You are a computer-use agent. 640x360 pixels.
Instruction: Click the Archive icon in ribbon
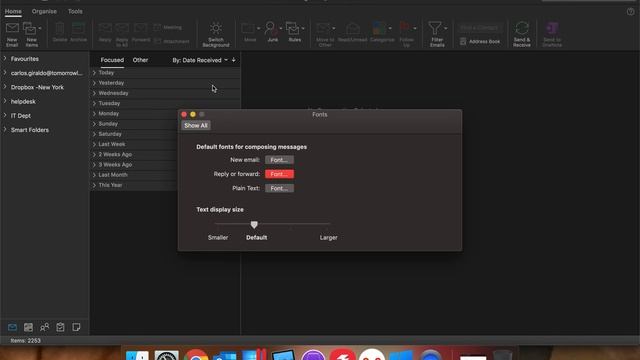(x=78, y=29)
